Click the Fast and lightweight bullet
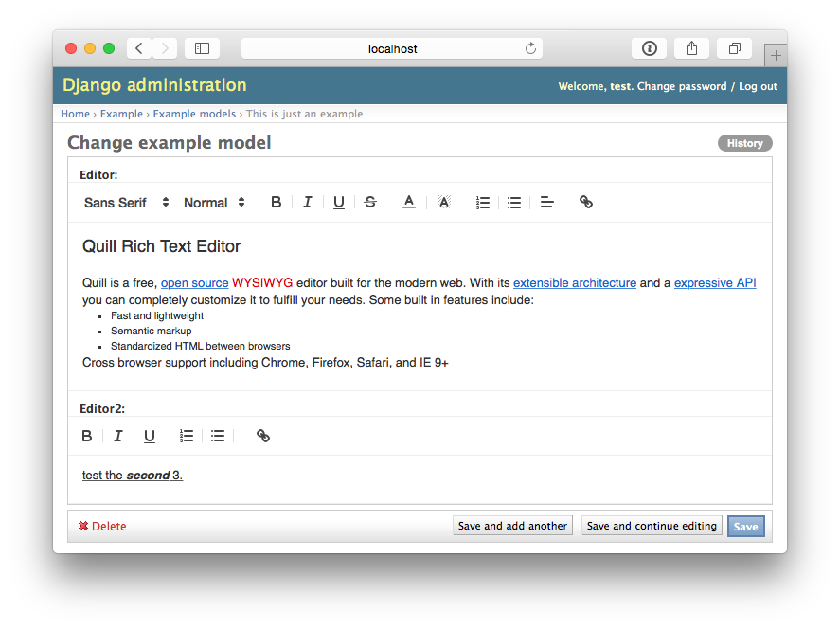 point(157,315)
